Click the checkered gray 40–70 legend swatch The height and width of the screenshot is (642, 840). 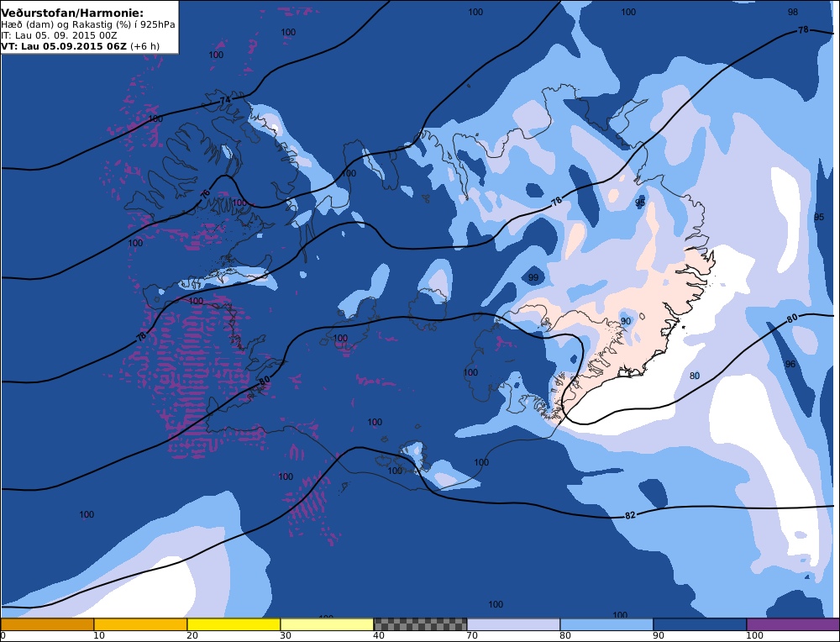[x=420, y=624]
